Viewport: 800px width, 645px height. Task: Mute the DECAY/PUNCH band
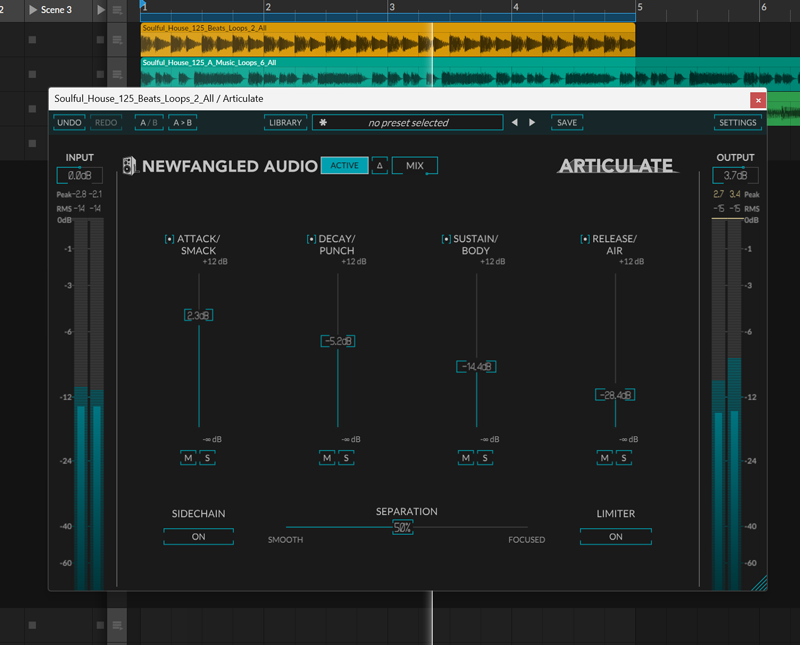point(327,458)
